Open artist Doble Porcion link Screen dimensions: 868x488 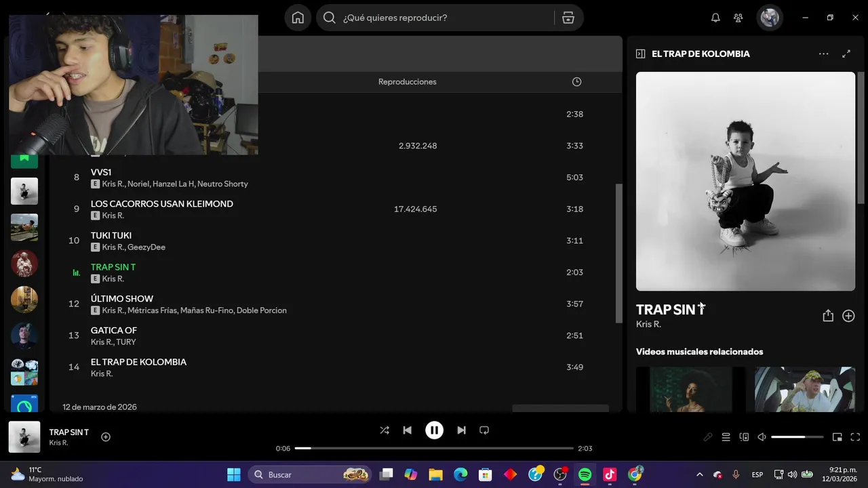click(262, 310)
